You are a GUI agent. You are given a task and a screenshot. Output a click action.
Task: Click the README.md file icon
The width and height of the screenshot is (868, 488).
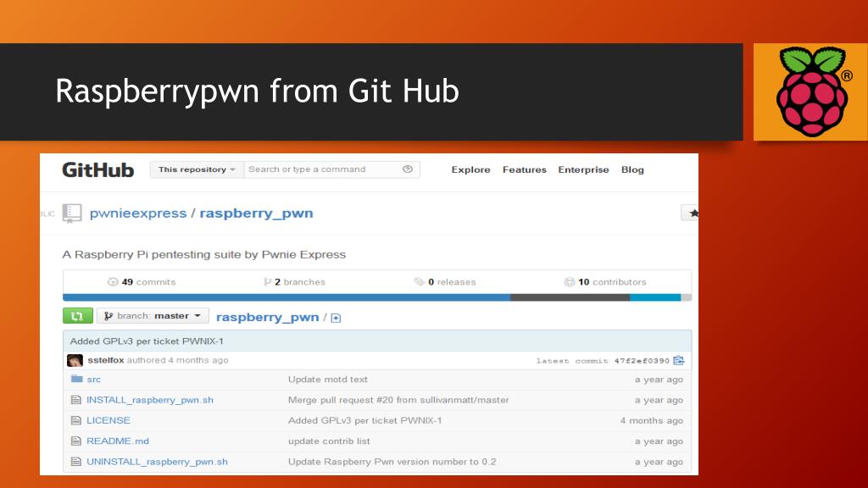click(x=75, y=441)
